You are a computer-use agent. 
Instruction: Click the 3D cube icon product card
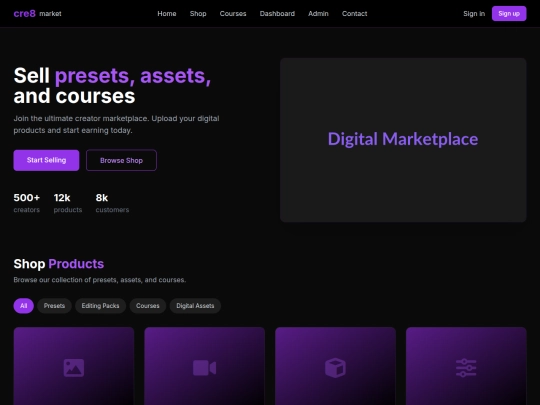pyautogui.click(x=335, y=366)
